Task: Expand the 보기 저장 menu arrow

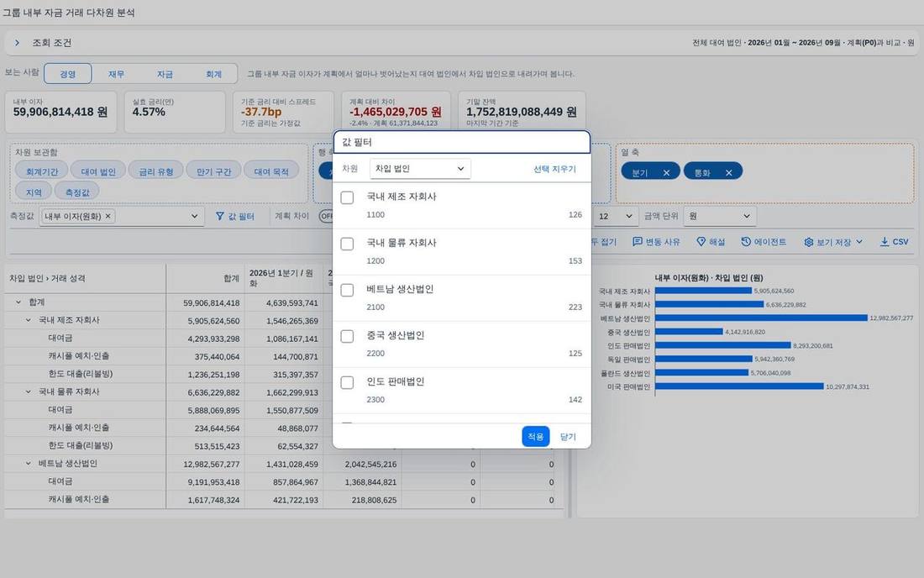Action: [x=859, y=242]
